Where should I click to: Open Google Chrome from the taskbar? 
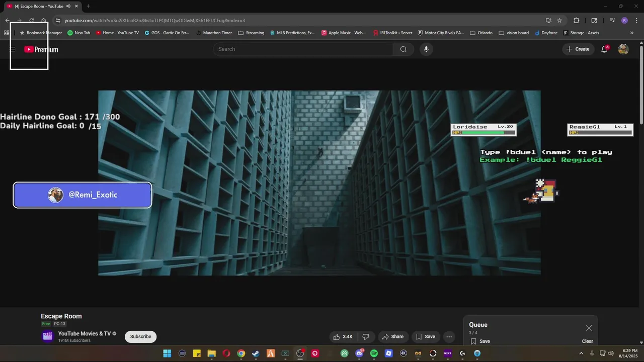point(241,353)
